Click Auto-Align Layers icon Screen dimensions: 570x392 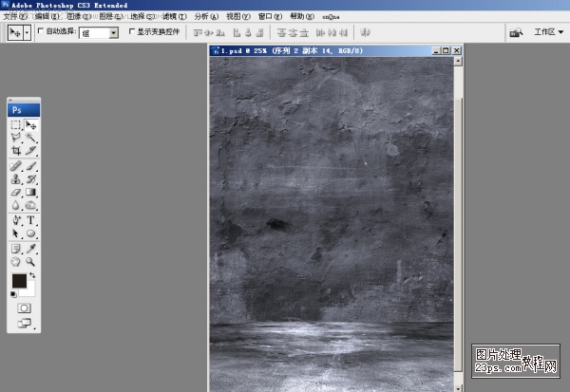pos(365,32)
